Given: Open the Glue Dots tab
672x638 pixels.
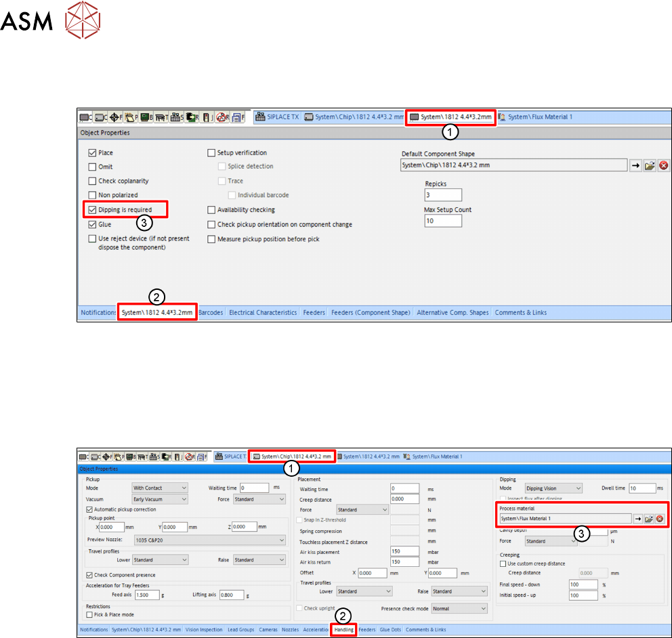Looking at the screenshot, I should click(x=390, y=630).
